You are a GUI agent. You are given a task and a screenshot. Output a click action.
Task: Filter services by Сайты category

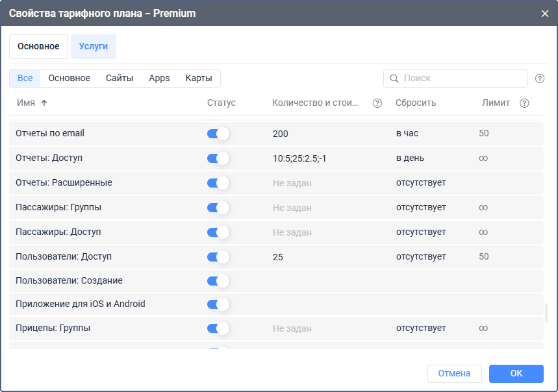[120, 79]
